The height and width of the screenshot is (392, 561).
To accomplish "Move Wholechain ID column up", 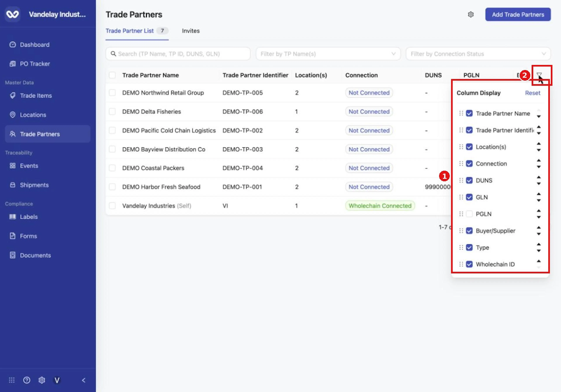I will pyautogui.click(x=539, y=261).
